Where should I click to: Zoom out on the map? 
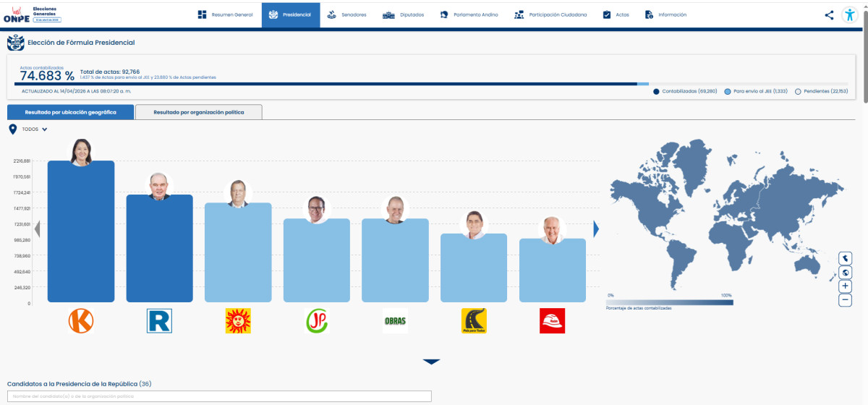[845, 300]
